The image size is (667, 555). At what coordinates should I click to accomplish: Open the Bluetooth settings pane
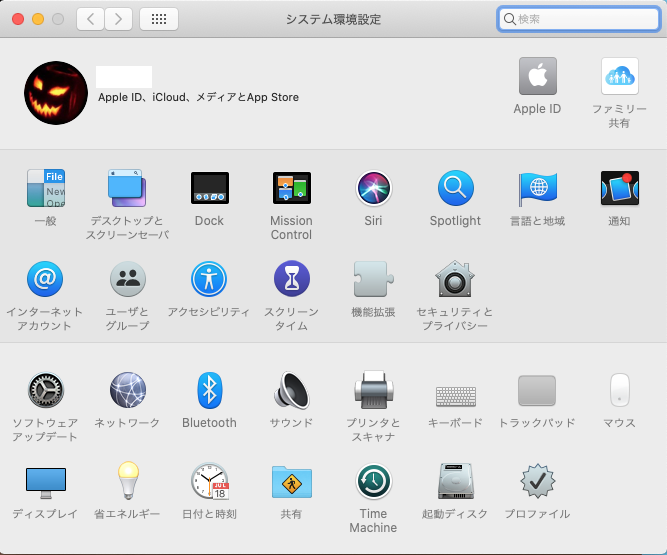point(209,391)
